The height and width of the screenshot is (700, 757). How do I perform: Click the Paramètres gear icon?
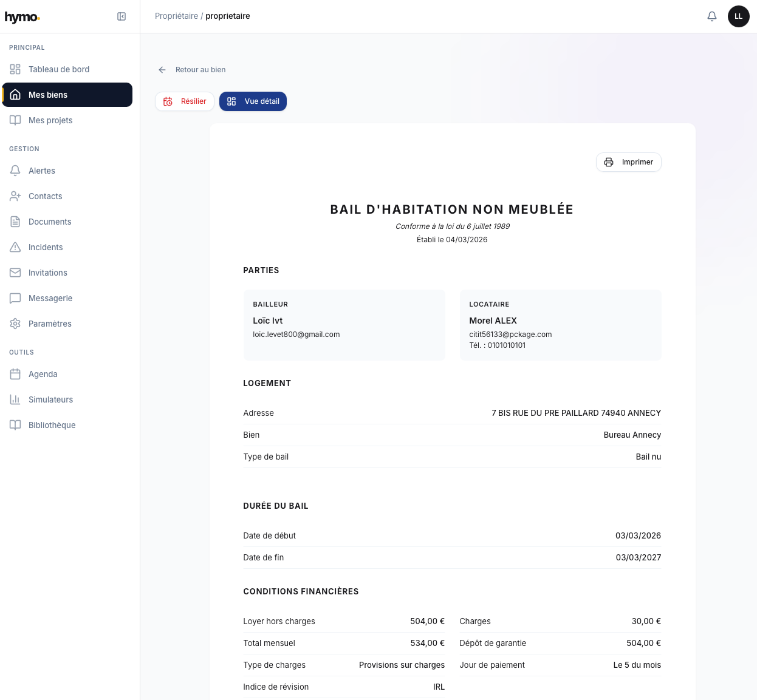click(x=15, y=324)
